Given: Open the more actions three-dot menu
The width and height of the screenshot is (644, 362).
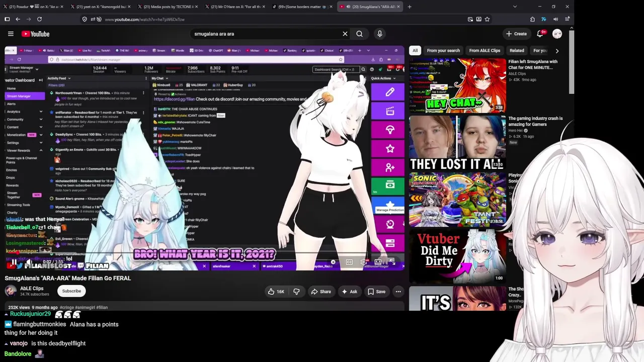Looking at the screenshot, I should [x=398, y=292].
